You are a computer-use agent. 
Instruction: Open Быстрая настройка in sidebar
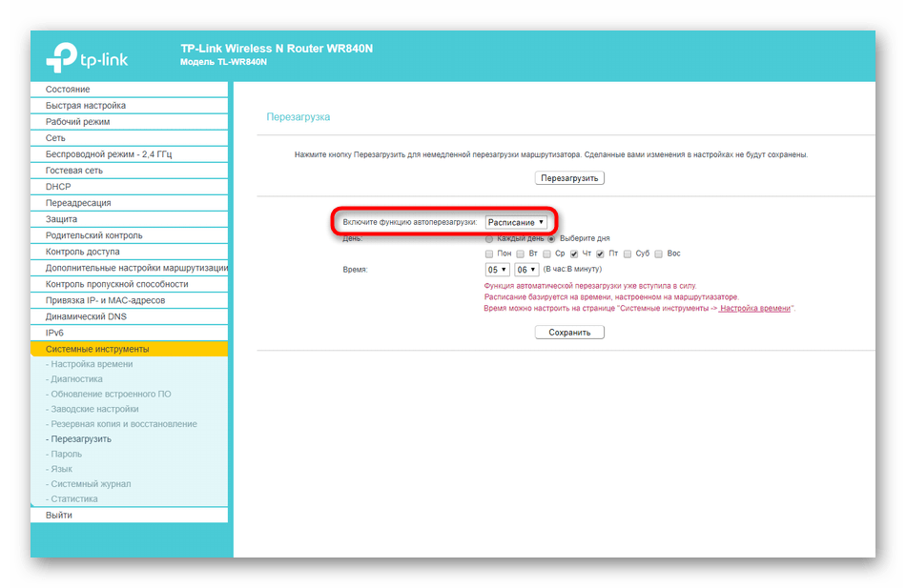point(130,105)
